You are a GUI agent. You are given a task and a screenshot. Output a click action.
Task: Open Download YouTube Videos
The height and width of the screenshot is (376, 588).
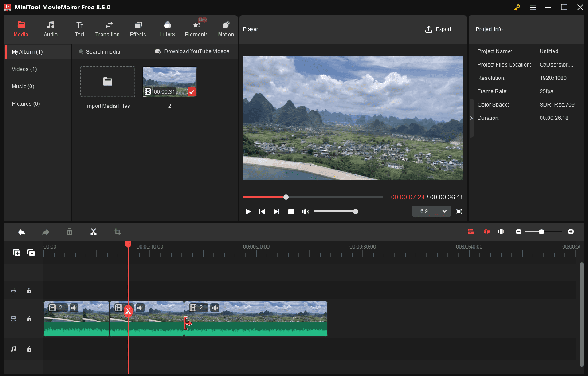pos(192,51)
